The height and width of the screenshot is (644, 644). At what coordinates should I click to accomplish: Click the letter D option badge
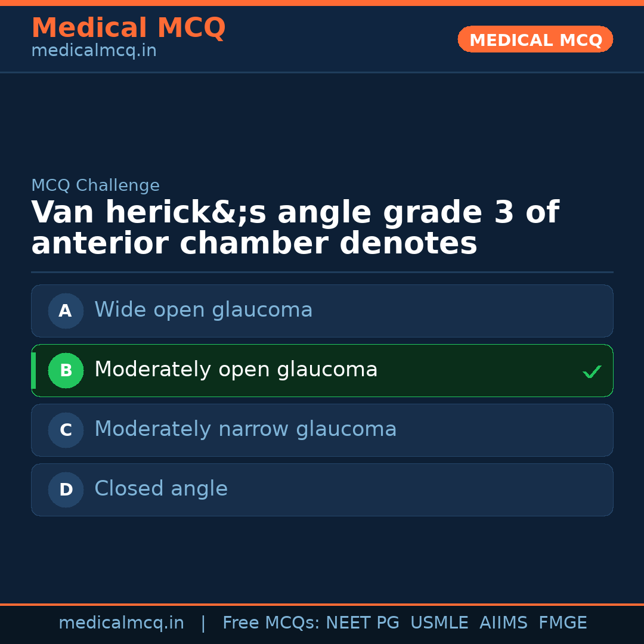[x=66, y=490]
